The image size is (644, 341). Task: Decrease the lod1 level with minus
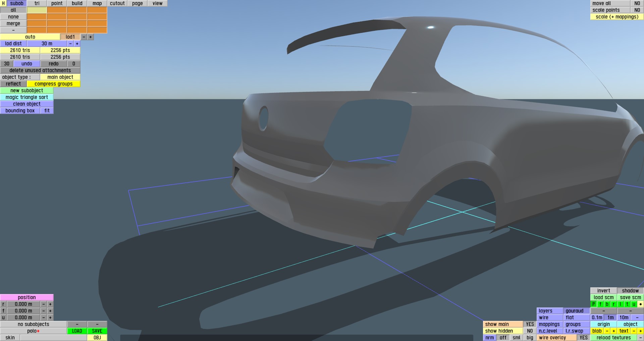tap(84, 37)
